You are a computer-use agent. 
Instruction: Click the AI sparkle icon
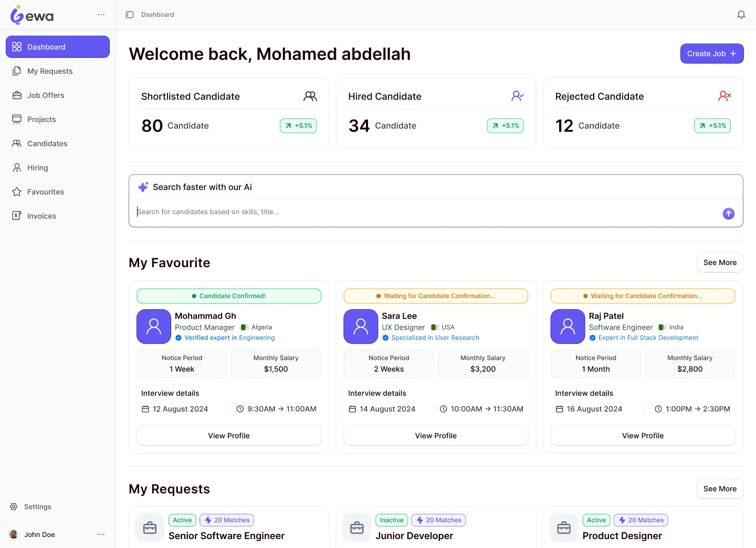tap(143, 187)
